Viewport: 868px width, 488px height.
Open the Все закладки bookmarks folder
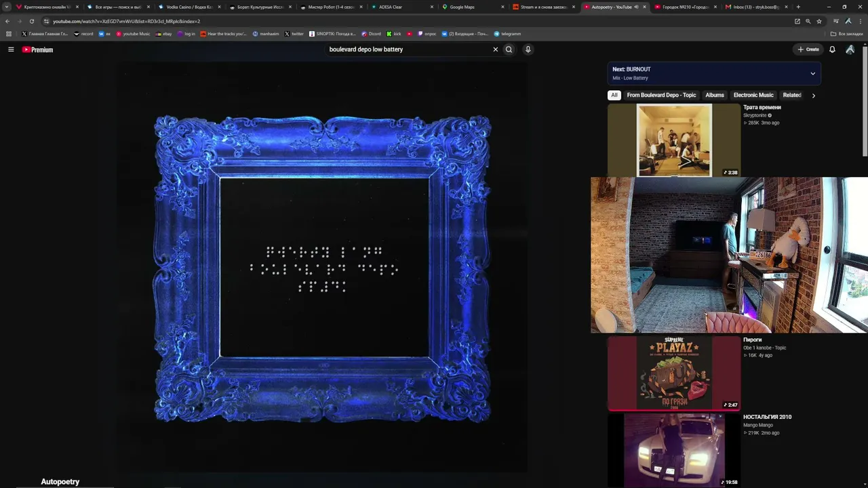coord(847,34)
